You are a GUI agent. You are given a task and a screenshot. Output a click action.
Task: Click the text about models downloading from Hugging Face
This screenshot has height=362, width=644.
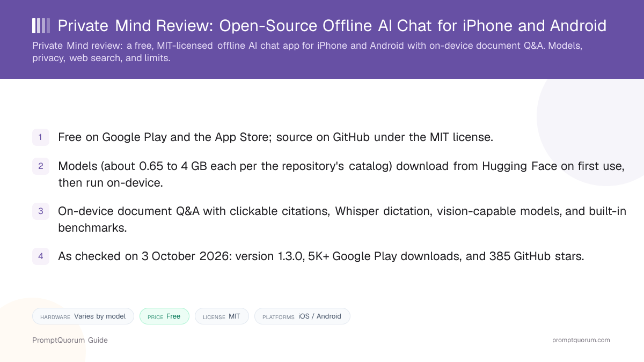pyautogui.click(x=341, y=174)
